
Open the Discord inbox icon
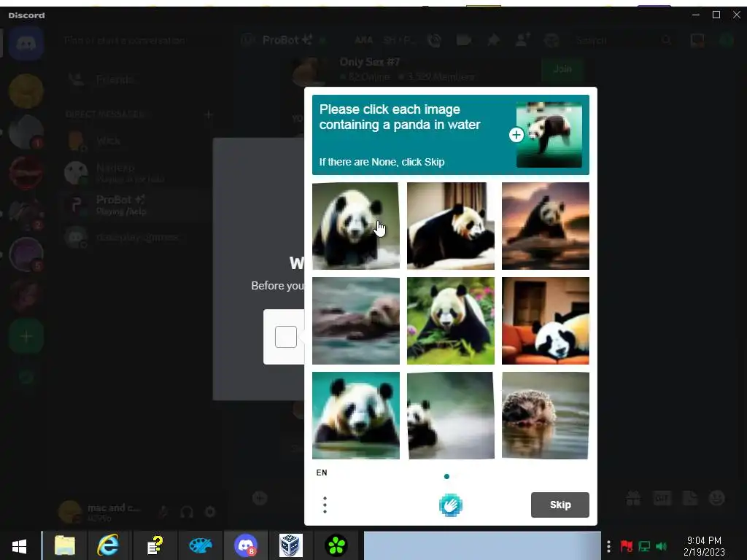697,41
